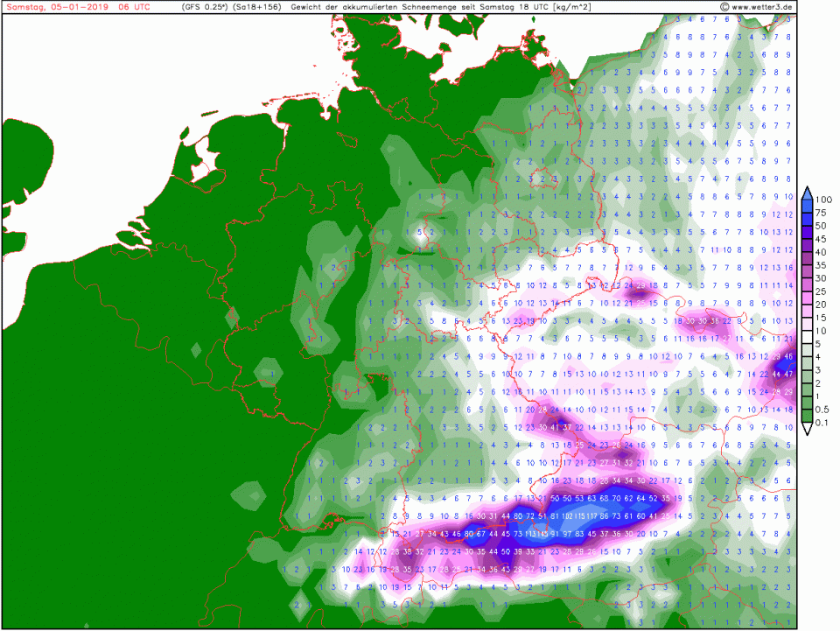Click the 'akkumulierten Schneemenge' title text

pos(386,7)
